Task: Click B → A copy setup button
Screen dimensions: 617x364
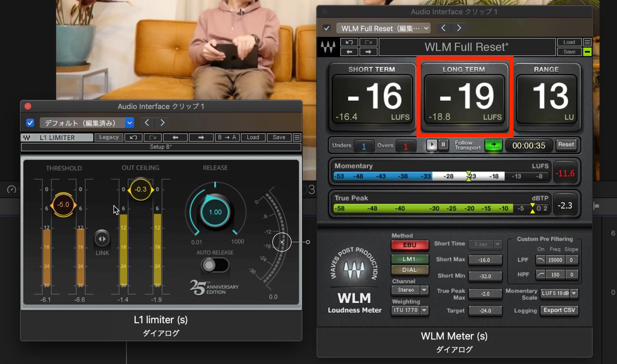Action: tap(227, 137)
